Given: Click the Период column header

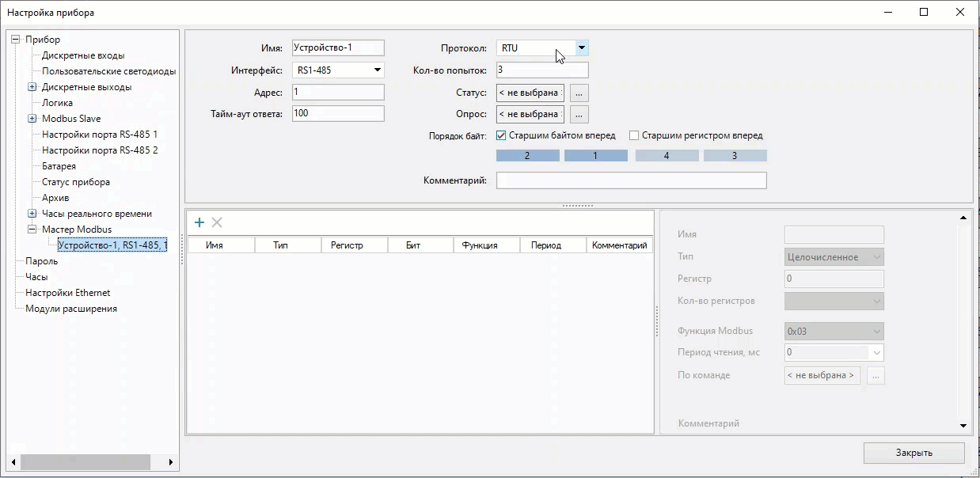Looking at the screenshot, I should click(553, 245).
